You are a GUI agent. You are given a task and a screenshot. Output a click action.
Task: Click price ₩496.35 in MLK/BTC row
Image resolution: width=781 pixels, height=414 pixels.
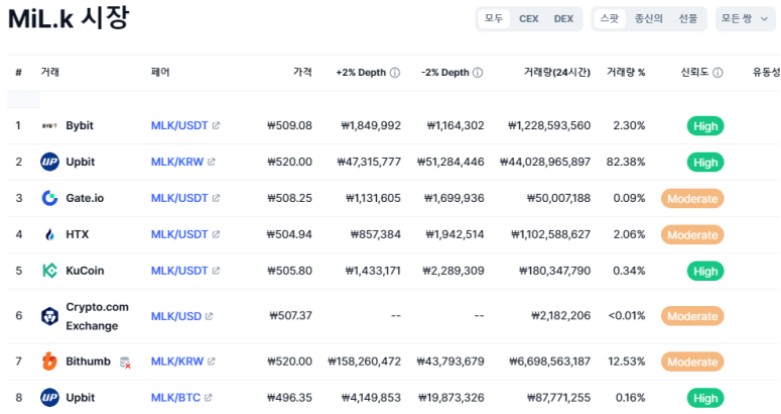[290, 398]
